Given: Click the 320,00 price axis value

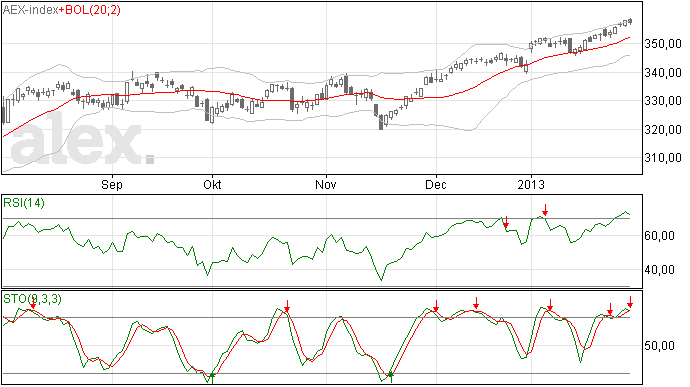Looking at the screenshot, I should 663,129.
